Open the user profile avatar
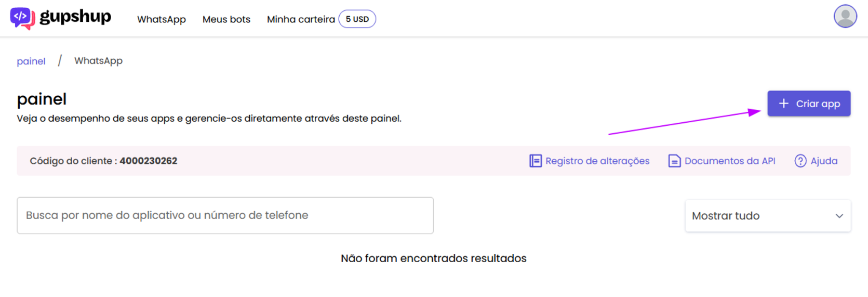The width and height of the screenshot is (868, 297). click(845, 16)
